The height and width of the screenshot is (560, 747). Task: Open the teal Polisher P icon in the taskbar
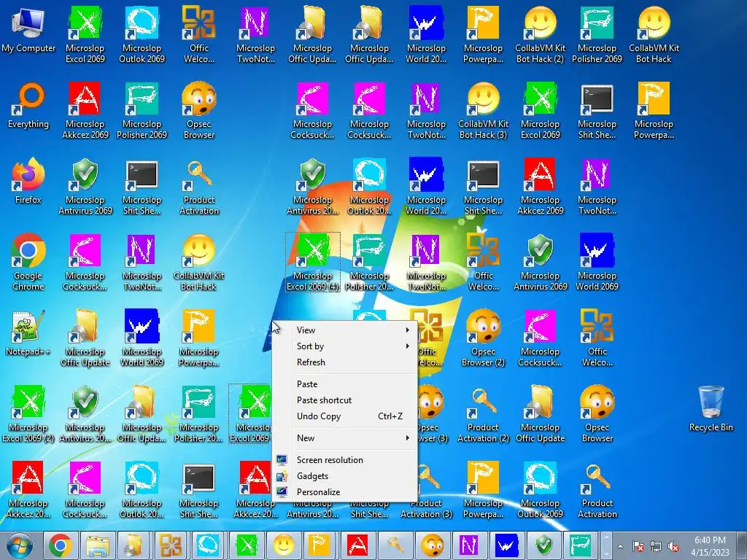(x=581, y=545)
